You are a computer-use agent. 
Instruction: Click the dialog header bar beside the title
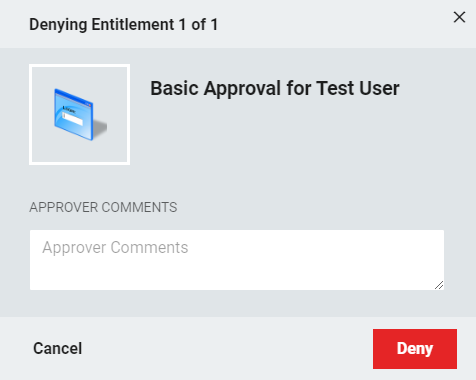[333, 24]
